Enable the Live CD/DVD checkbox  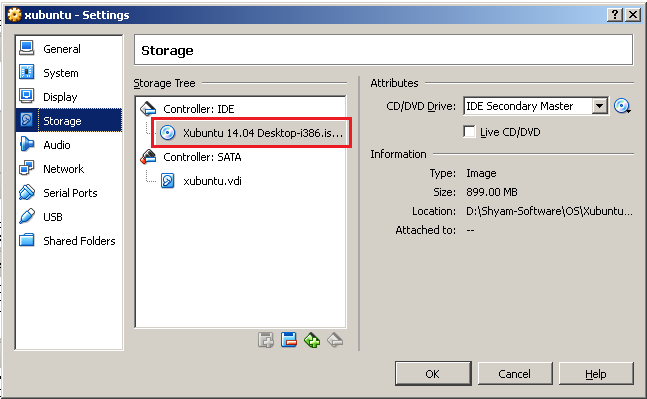pos(469,132)
